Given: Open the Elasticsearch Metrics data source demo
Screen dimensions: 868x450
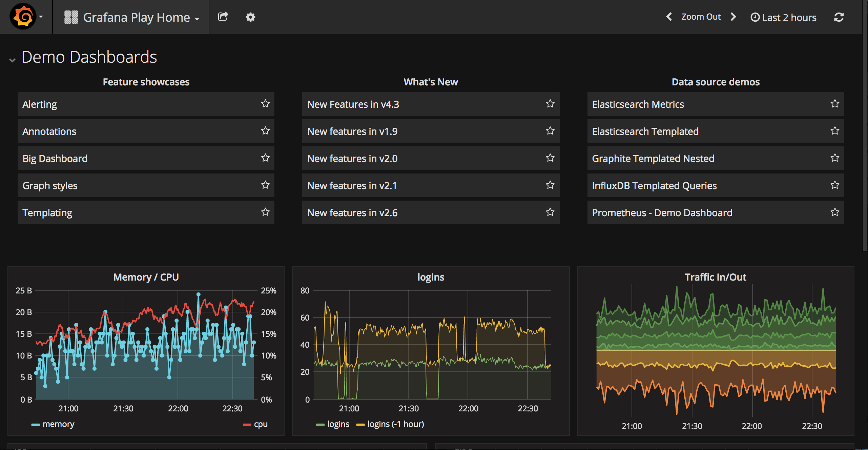Looking at the screenshot, I should click(638, 104).
